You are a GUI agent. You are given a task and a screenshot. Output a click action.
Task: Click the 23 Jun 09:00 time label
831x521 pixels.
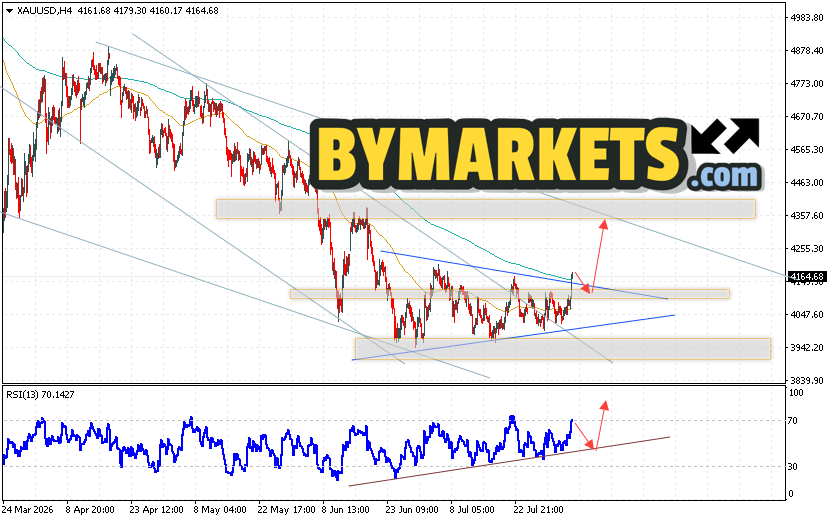[412, 510]
